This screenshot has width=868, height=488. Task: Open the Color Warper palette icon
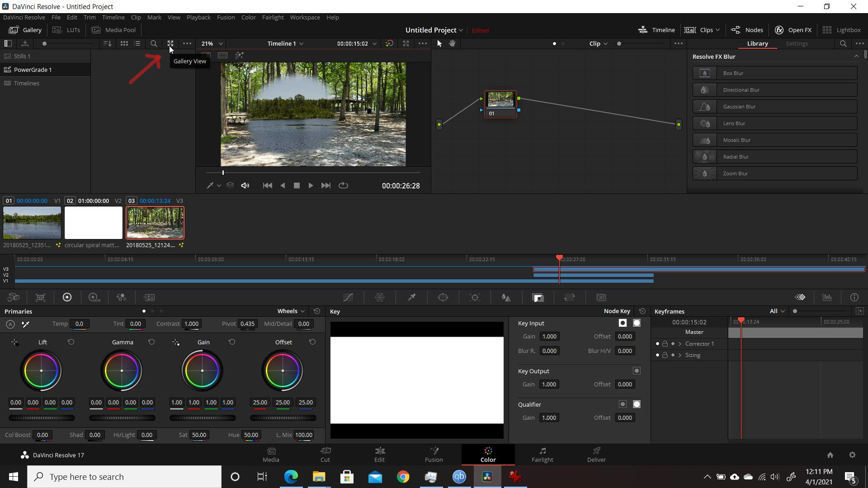coord(380,297)
